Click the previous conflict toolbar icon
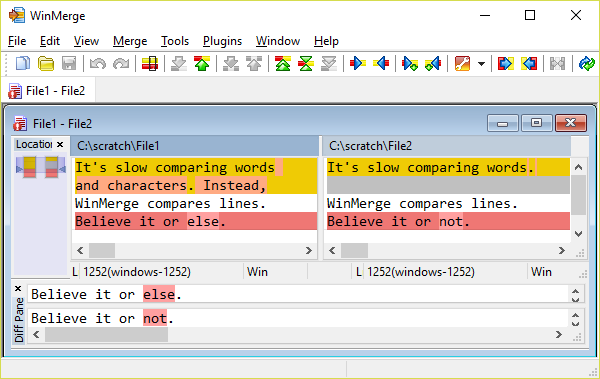This screenshot has height=379, width=600. [254, 63]
